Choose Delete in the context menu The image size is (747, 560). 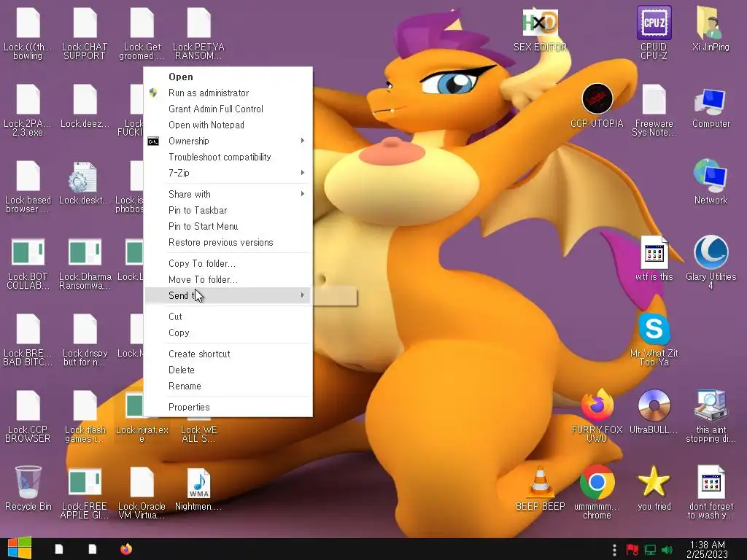pos(228,370)
